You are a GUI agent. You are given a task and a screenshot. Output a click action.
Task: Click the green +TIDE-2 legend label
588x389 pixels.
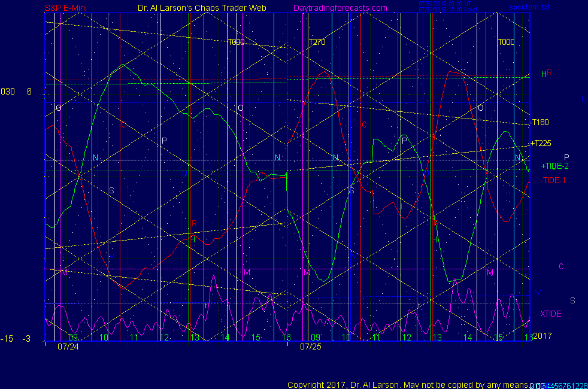click(554, 166)
